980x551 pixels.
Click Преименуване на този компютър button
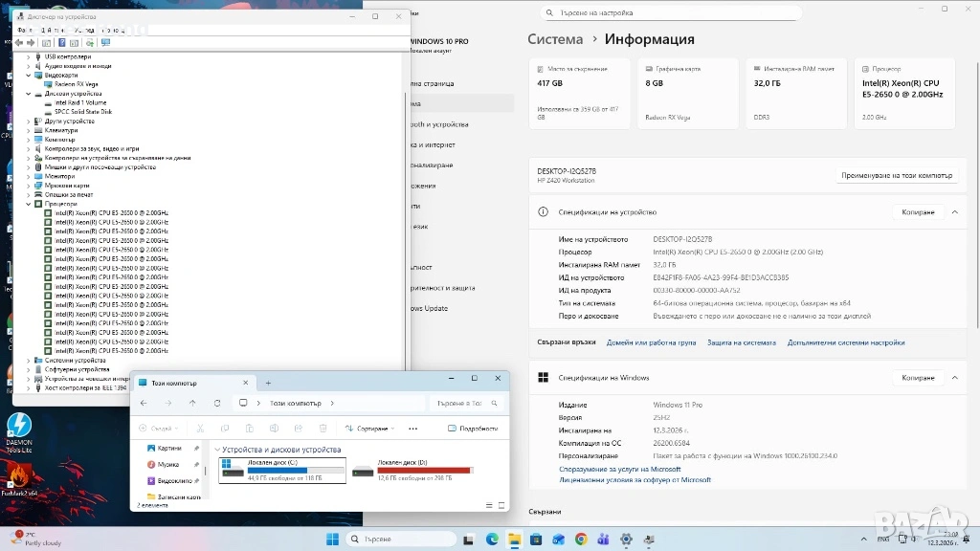pos(897,176)
